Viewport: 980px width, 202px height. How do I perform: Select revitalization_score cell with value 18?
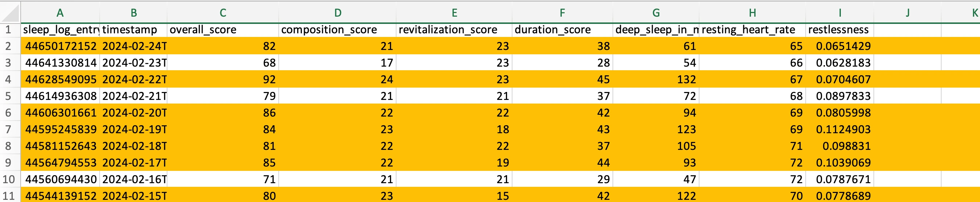click(454, 130)
